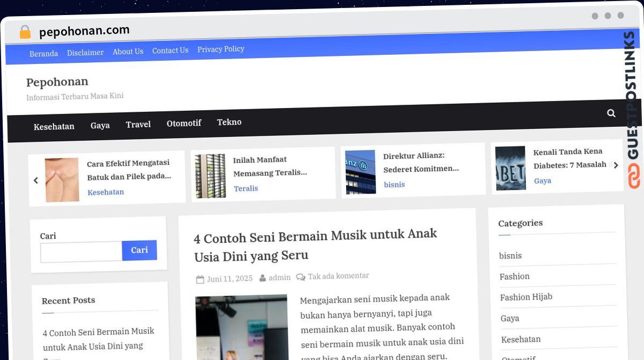The image size is (644, 360).
Task: Open article title 4 Contoh Seni Bermain Musik
Action: [x=316, y=244]
